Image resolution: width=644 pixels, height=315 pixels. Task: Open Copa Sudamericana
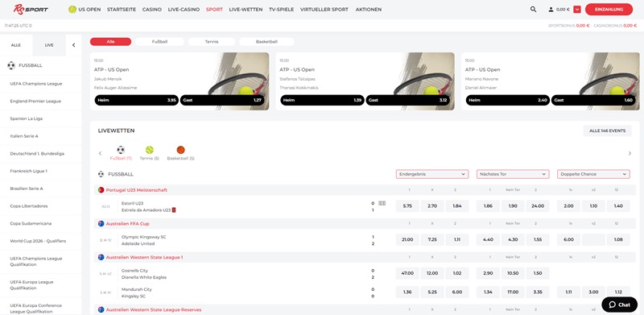pyautogui.click(x=30, y=223)
